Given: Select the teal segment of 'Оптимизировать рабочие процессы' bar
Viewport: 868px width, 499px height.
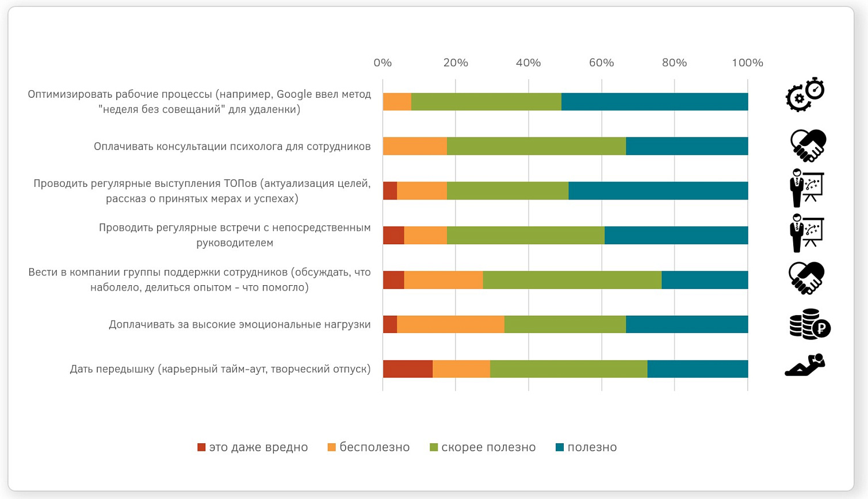Looking at the screenshot, I should point(655,102).
